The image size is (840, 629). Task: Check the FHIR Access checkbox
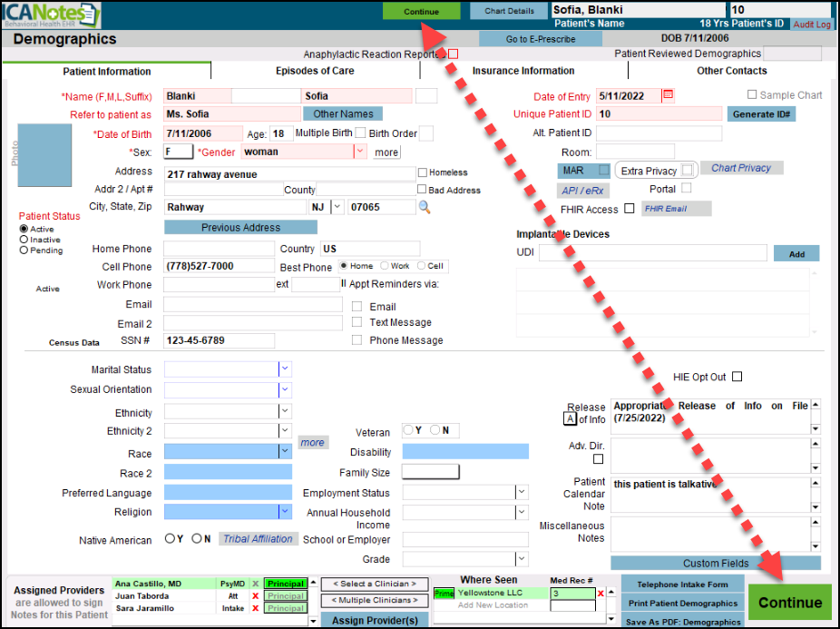coord(629,210)
